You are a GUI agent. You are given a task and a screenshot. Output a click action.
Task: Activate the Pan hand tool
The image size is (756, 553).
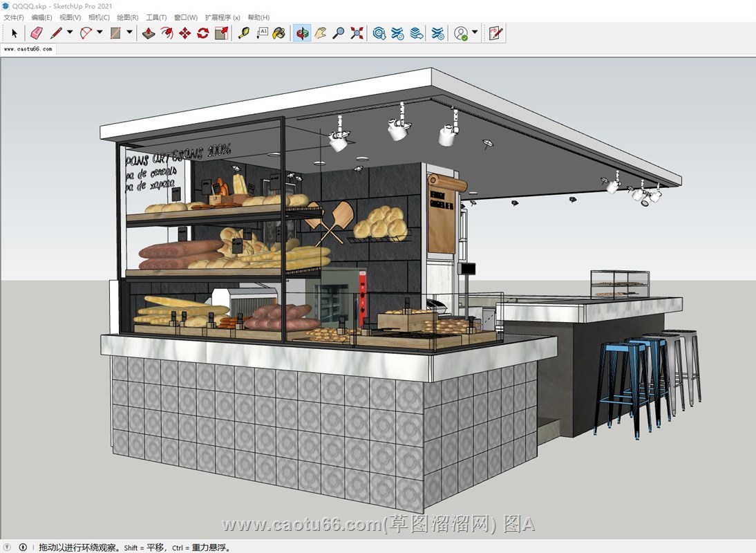point(320,32)
